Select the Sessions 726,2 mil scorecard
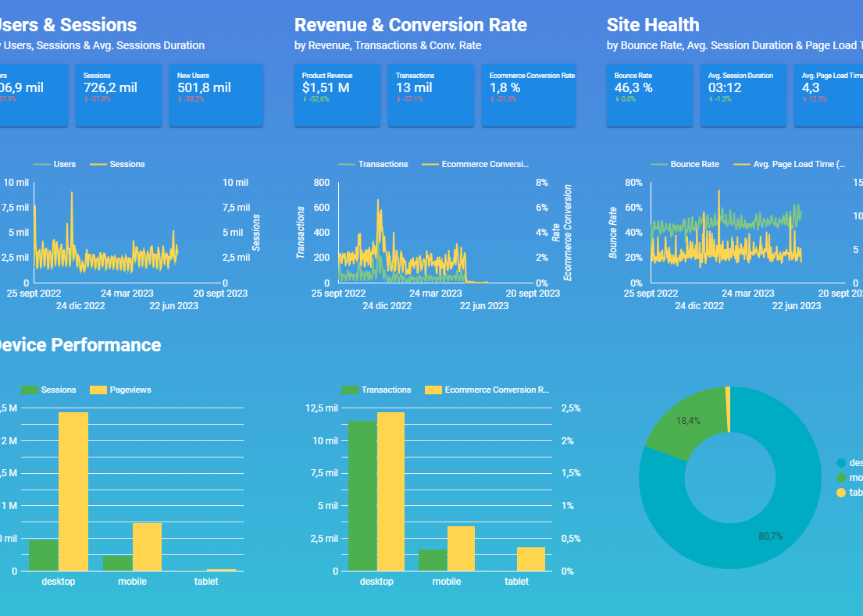 (x=119, y=96)
